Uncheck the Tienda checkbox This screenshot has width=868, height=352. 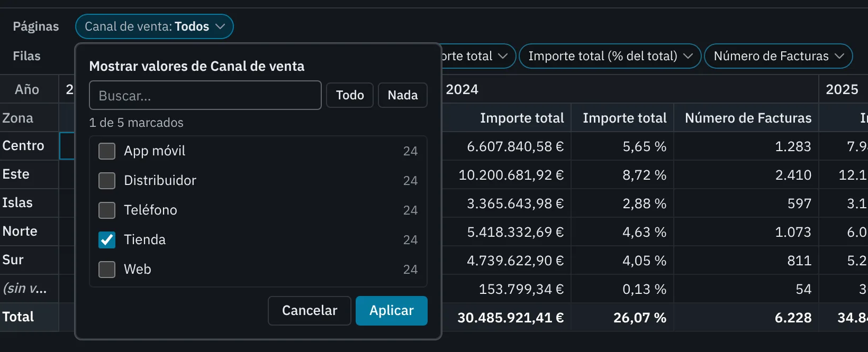[107, 240]
